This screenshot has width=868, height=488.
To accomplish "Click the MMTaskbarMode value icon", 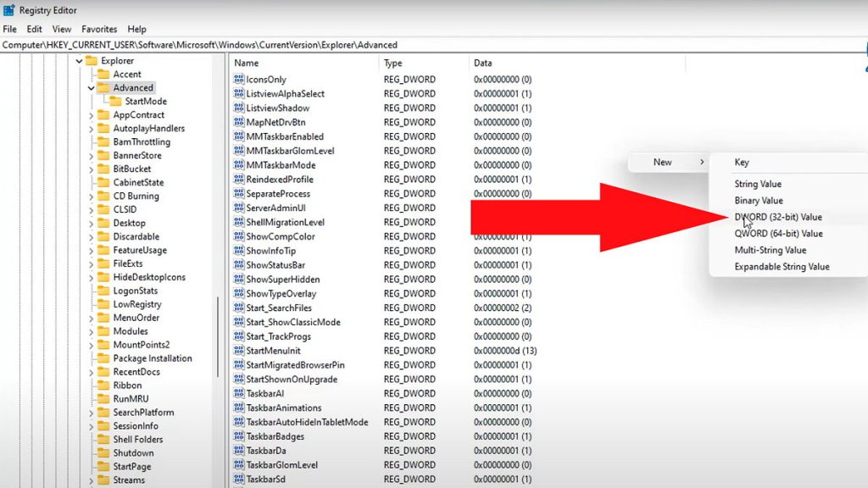I will (x=238, y=165).
